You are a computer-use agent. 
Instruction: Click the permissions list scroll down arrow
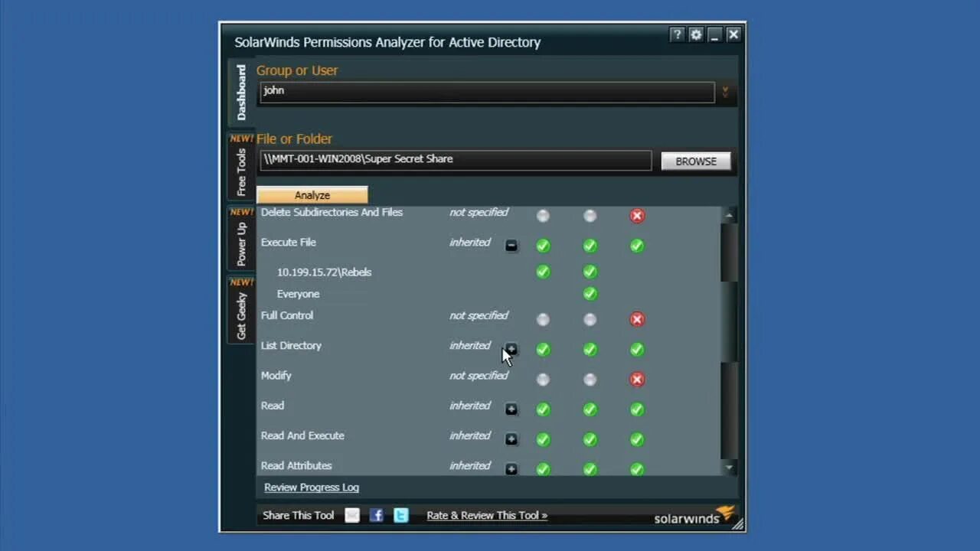pos(729,467)
